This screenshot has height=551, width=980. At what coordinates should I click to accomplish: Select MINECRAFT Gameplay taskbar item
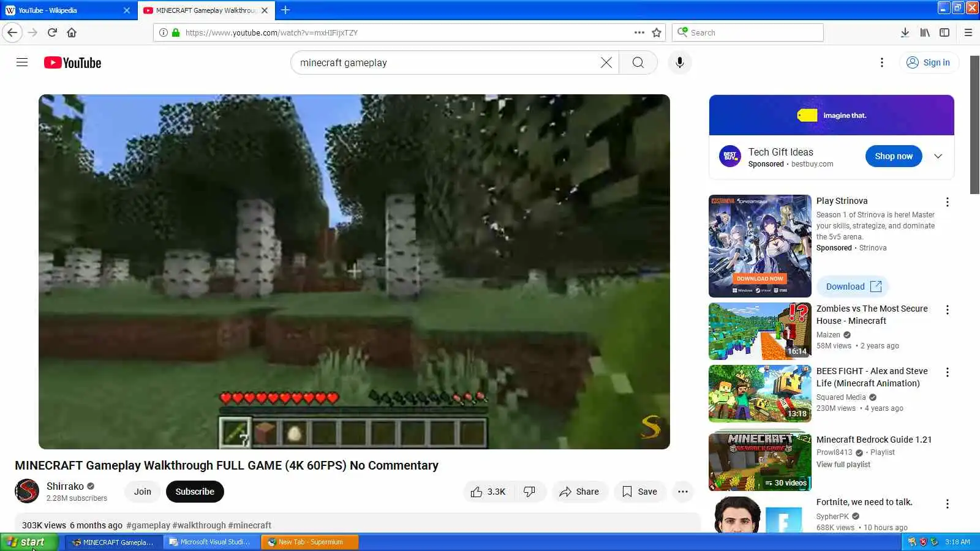114,542
